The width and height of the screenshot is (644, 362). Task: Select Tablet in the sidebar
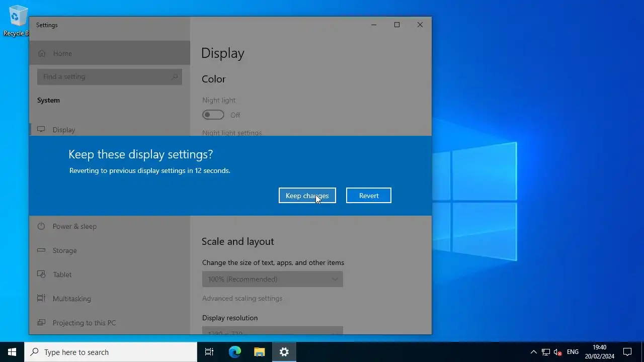110,275
